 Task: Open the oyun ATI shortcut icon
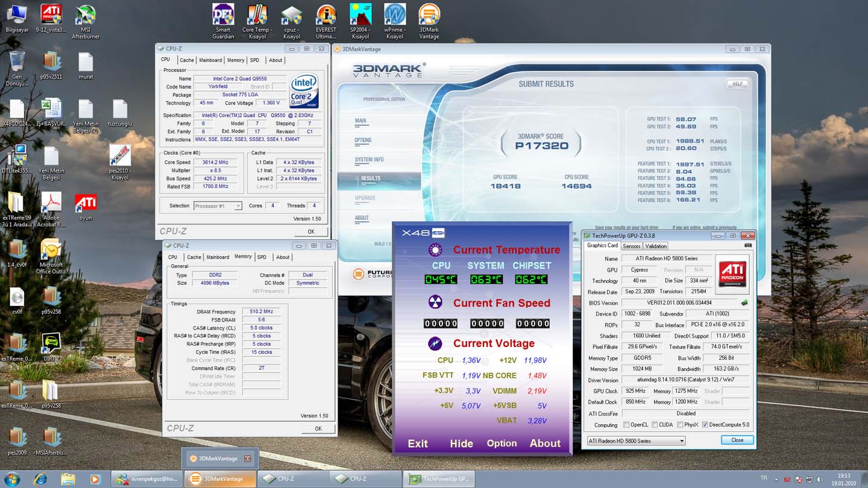(x=86, y=207)
